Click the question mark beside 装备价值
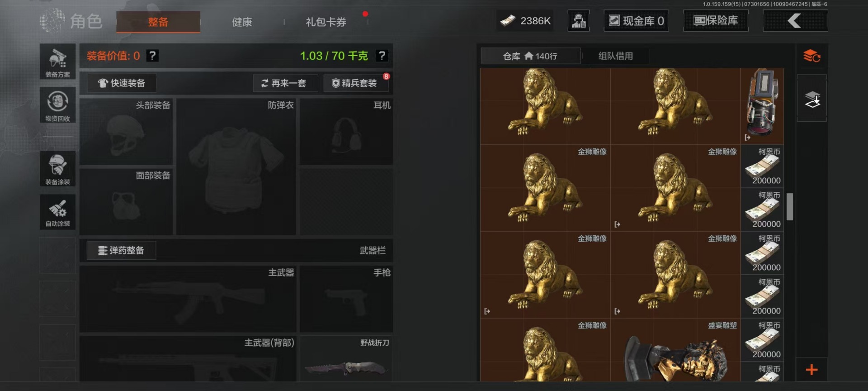868x391 pixels. (153, 56)
